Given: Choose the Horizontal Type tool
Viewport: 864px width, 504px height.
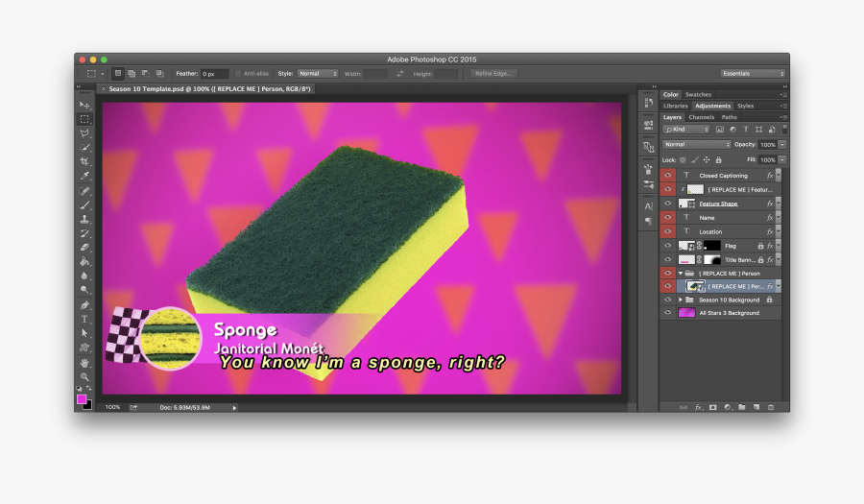Looking at the screenshot, I should 84,319.
